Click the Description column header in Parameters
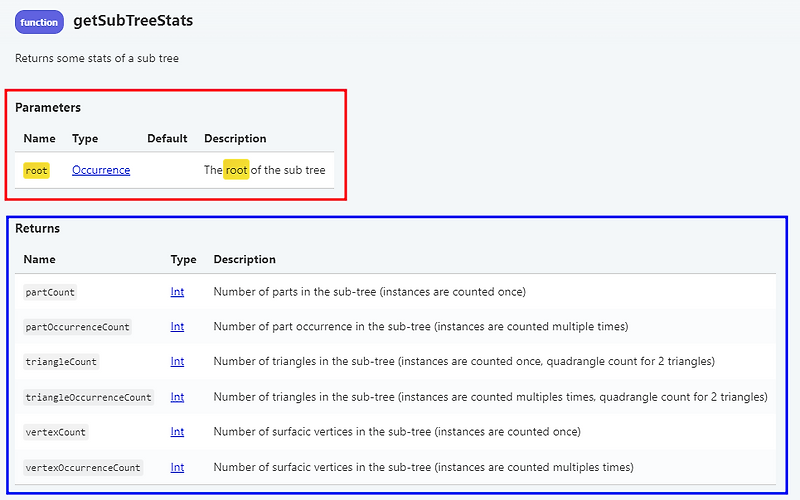Viewport: 800px width, 500px height. point(235,139)
